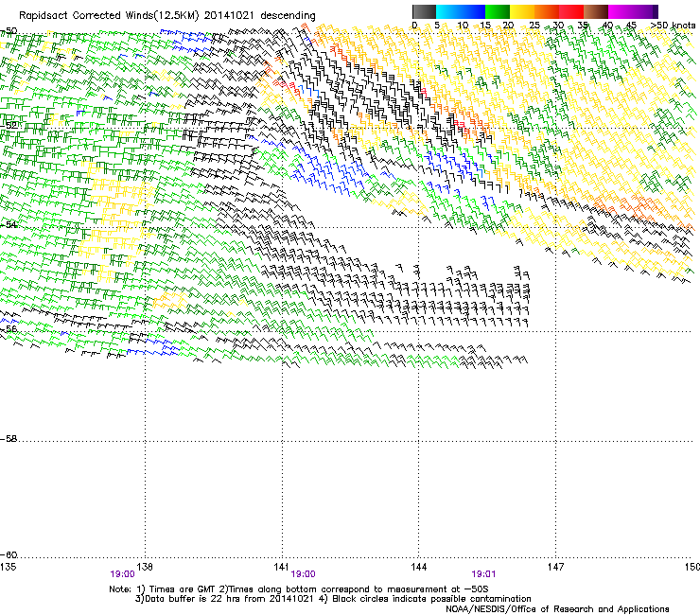Viewport: 700px width, 615px height.
Task: Click the '40' legend scale label
Action: pyautogui.click(x=607, y=26)
